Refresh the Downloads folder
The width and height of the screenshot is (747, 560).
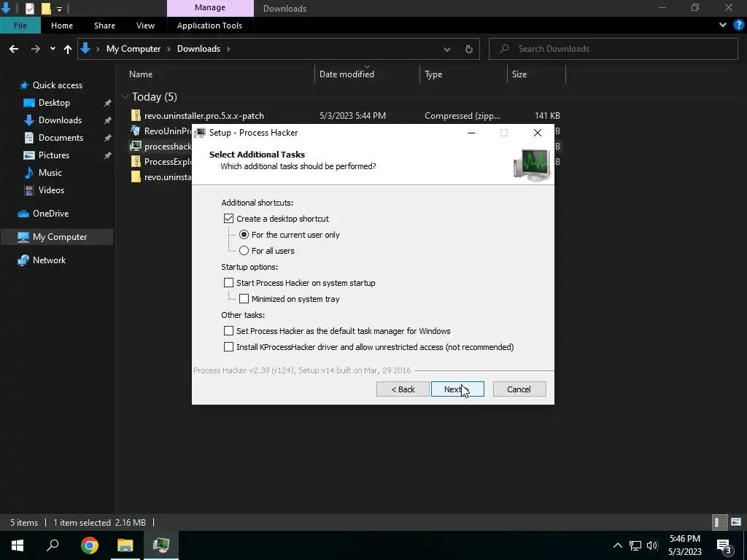[469, 49]
